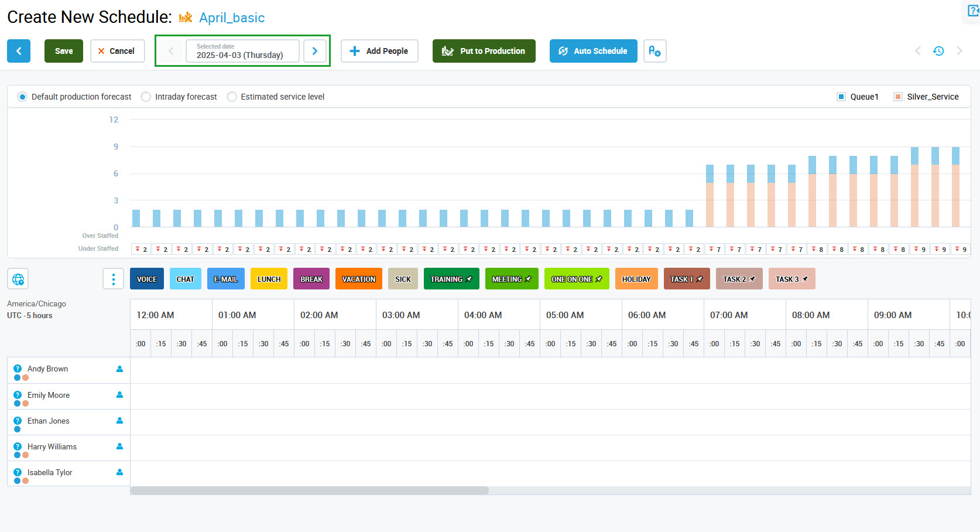
Task: Click the Auto Schedule button
Action: click(593, 51)
